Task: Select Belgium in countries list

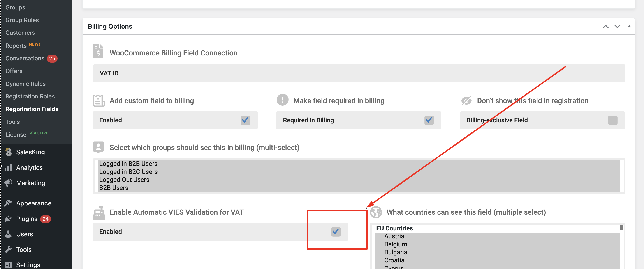Action: tap(497, 244)
